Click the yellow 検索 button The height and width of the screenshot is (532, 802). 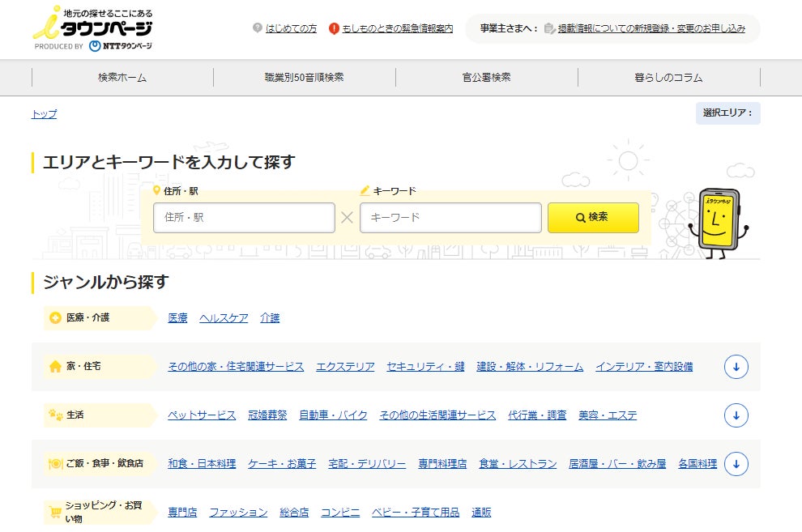pyautogui.click(x=593, y=218)
